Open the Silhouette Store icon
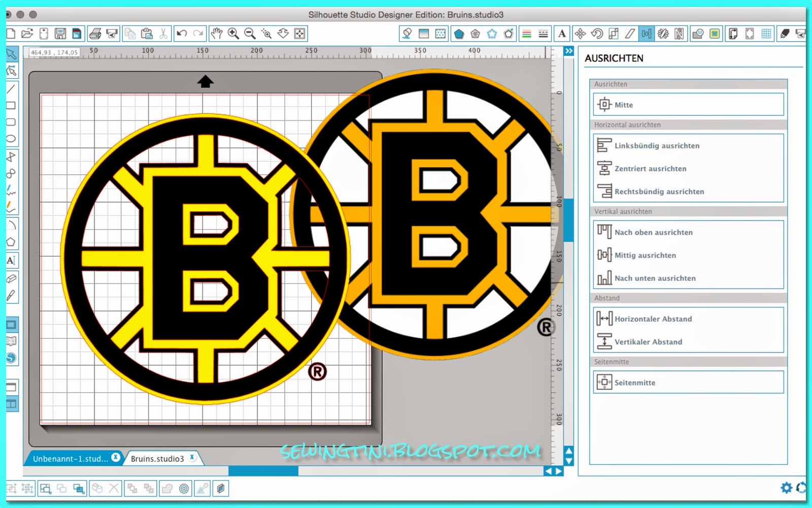Image resolution: width=812 pixels, height=508 pixels. pyautogui.click(x=11, y=358)
